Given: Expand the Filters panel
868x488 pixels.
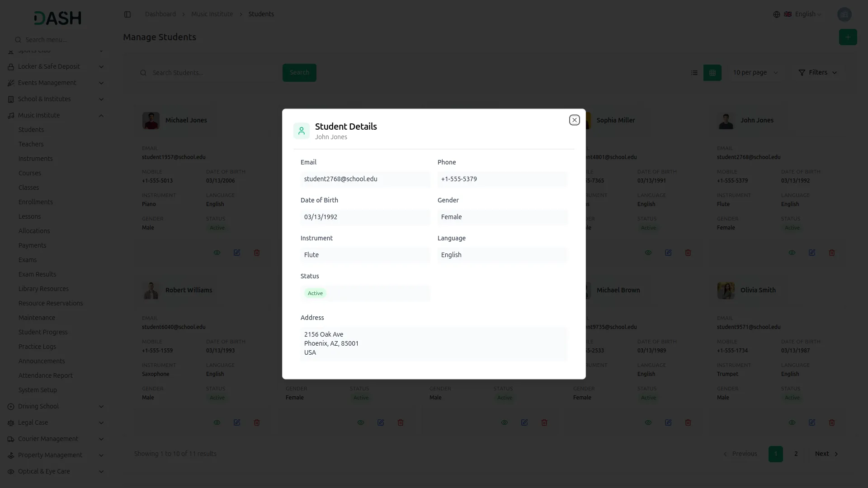Looking at the screenshot, I should [x=817, y=73].
